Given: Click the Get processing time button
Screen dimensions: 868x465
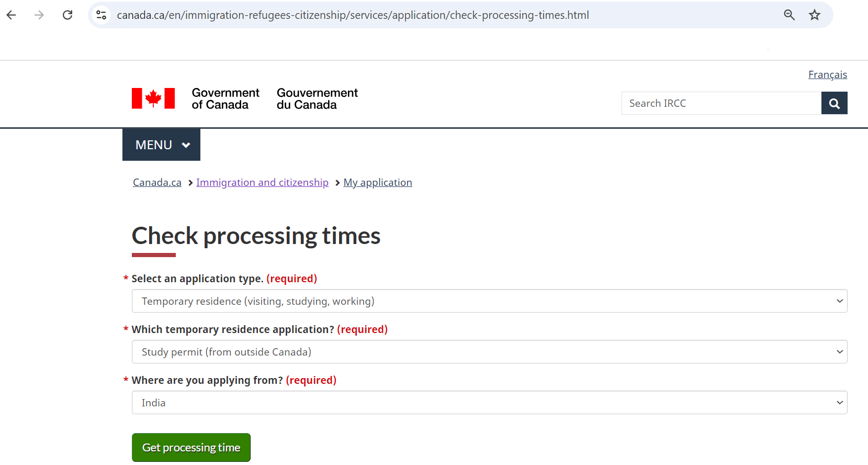Looking at the screenshot, I should [x=191, y=448].
